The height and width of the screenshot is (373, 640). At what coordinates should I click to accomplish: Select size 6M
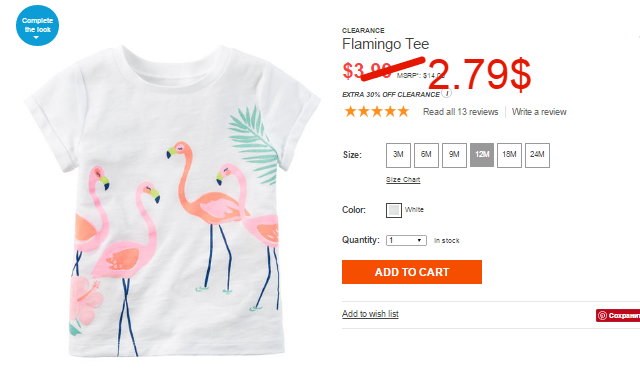[x=426, y=155]
